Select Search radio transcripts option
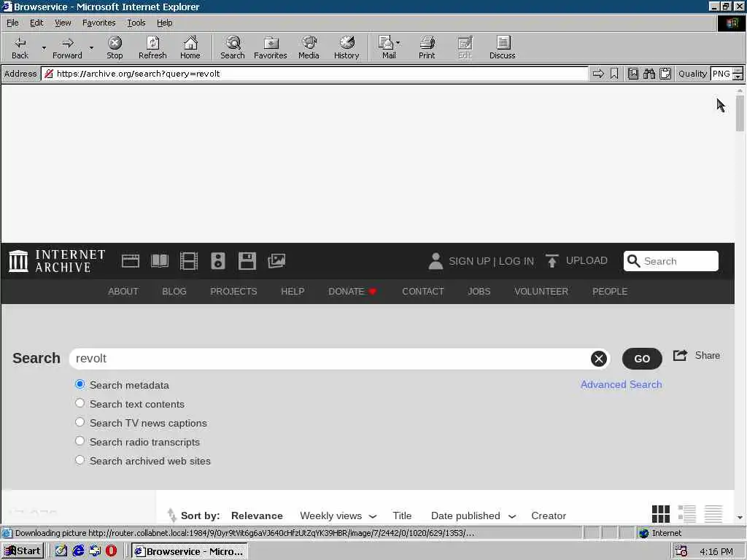The image size is (747, 560). pos(80,441)
